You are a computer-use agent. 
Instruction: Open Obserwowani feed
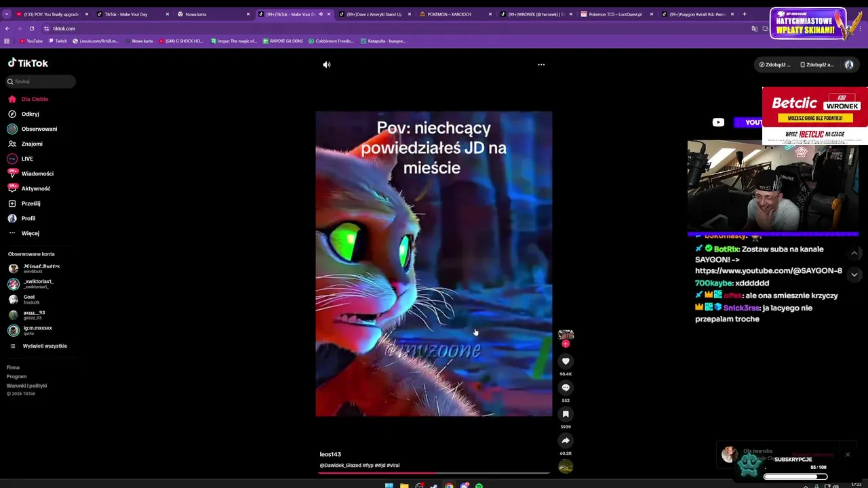click(x=33, y=129)
